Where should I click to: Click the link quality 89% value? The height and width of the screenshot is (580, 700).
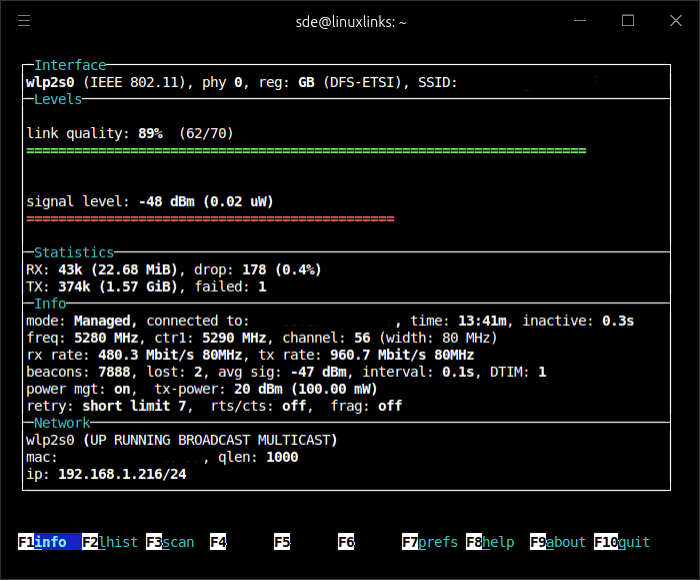150,133
